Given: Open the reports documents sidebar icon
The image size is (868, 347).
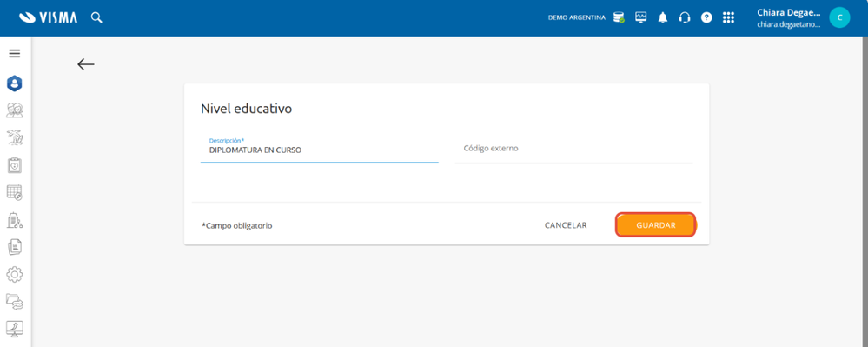Looking at the screenshot, I should click(x=15, y=247).
